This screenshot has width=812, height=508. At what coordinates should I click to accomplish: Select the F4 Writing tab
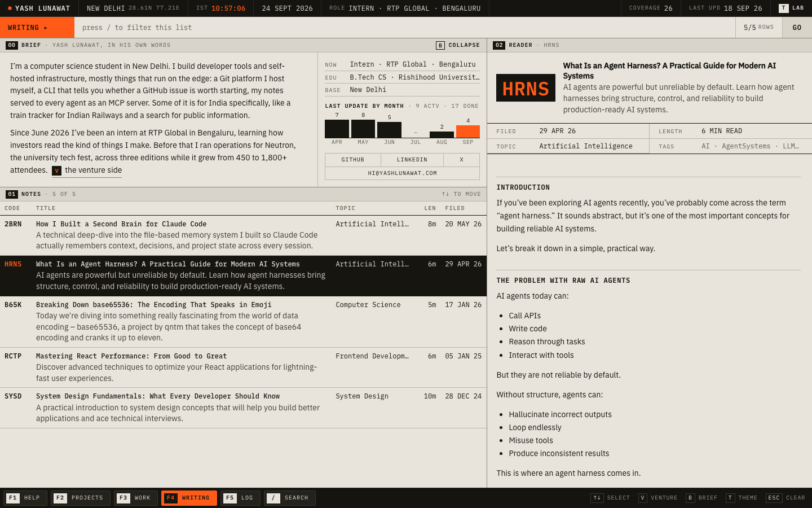click(x=189, y=498)
